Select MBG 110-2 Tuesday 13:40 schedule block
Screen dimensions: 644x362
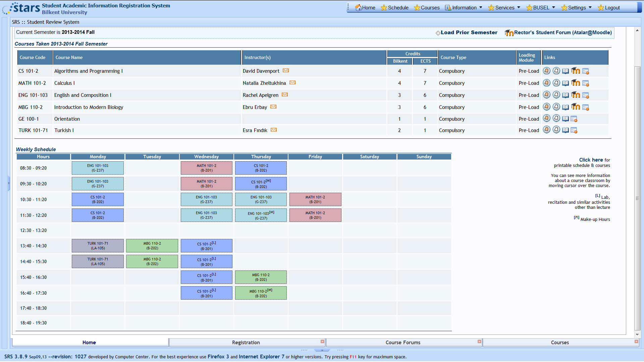(x=152, y=246)
